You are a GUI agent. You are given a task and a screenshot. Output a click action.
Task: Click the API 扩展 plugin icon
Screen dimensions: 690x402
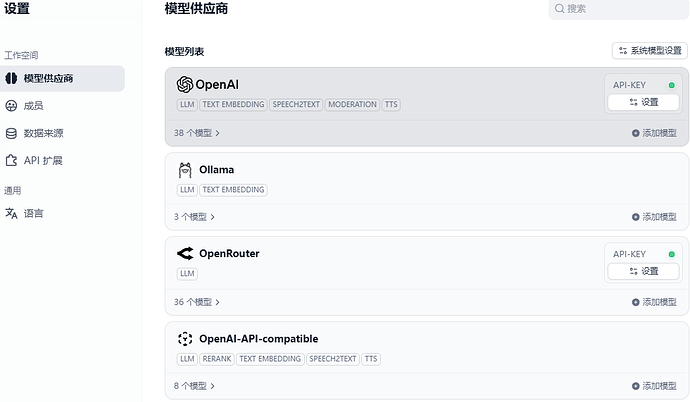click(11, 160)
